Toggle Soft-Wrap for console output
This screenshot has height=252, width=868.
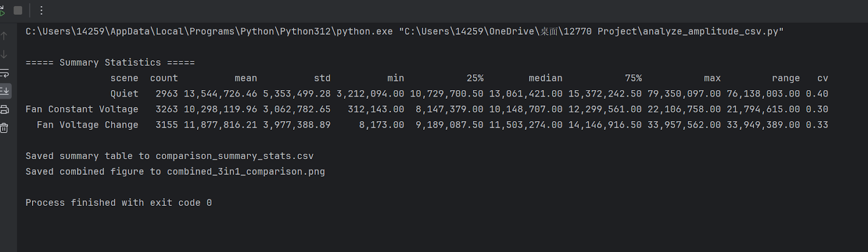click(4, 73)
